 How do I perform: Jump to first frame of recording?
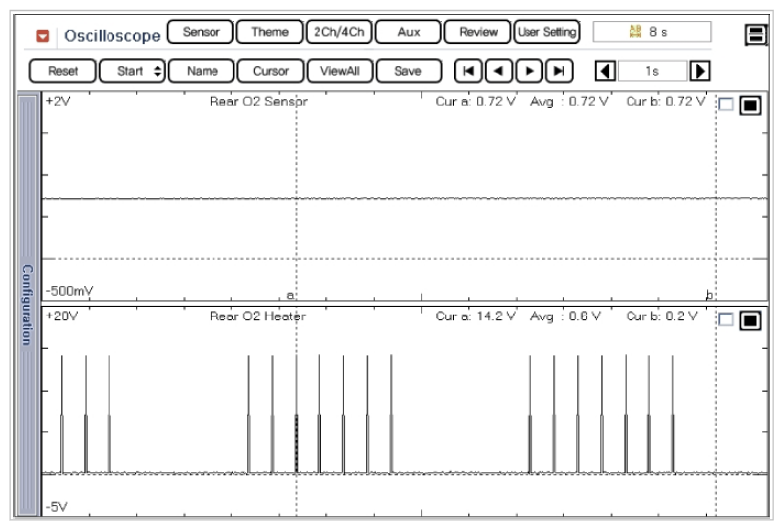(x=467, y=71)
